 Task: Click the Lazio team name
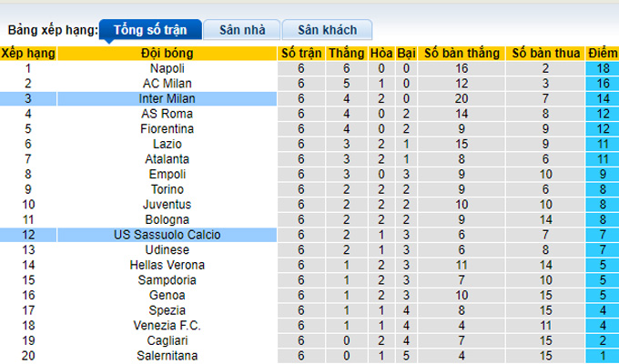pyautogui.click(x=166, y=144)
